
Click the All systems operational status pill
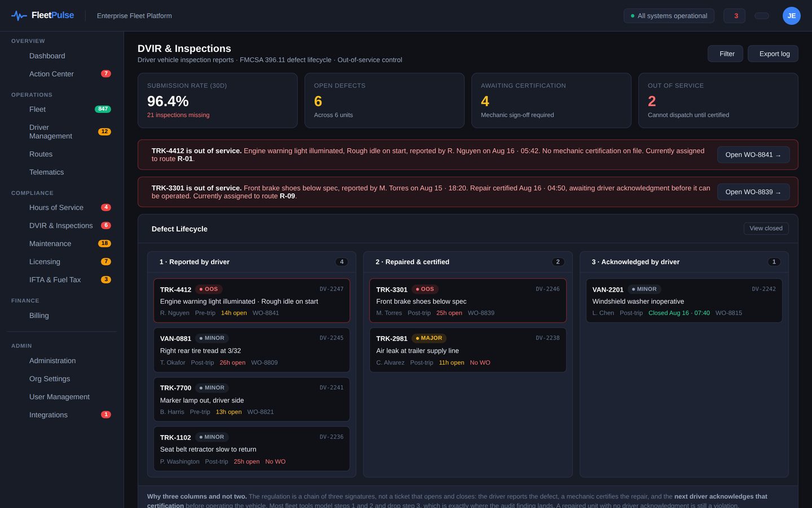point(669,16)
